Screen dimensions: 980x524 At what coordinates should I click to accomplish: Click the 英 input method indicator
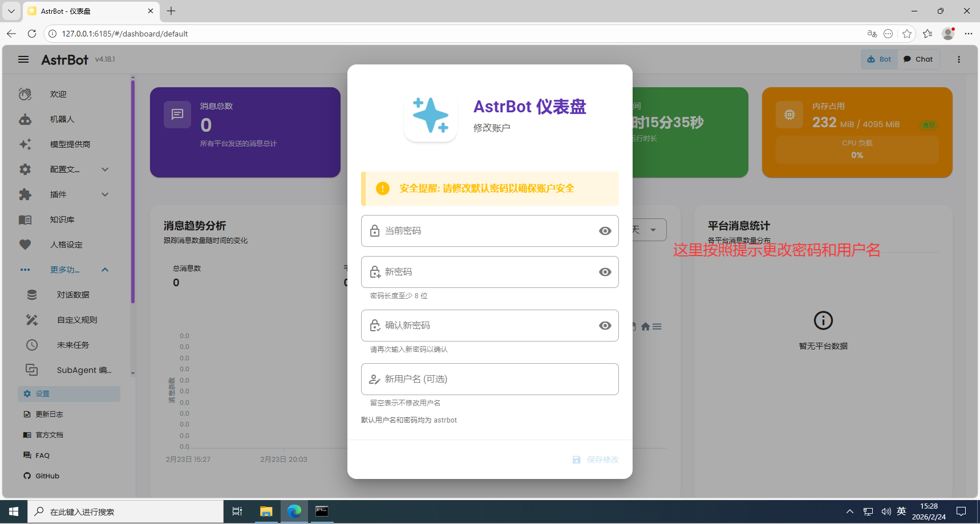pyautogui.click(x=901, y=511)
